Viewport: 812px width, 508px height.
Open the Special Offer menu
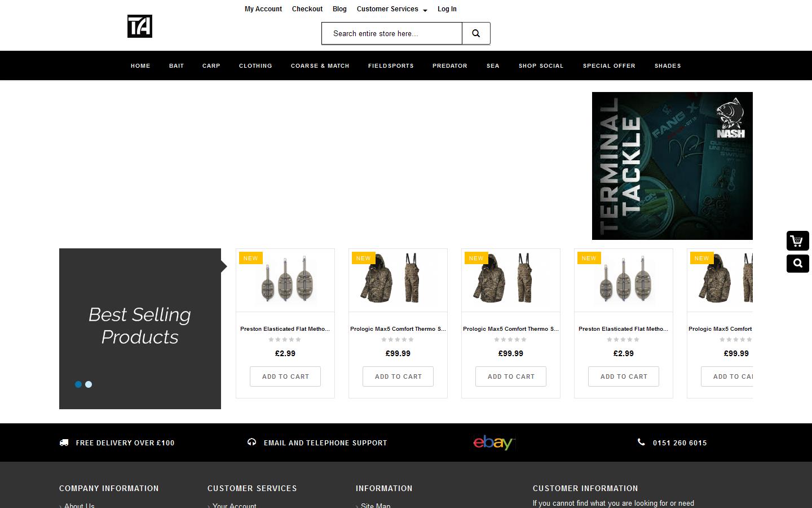[609, 65]
